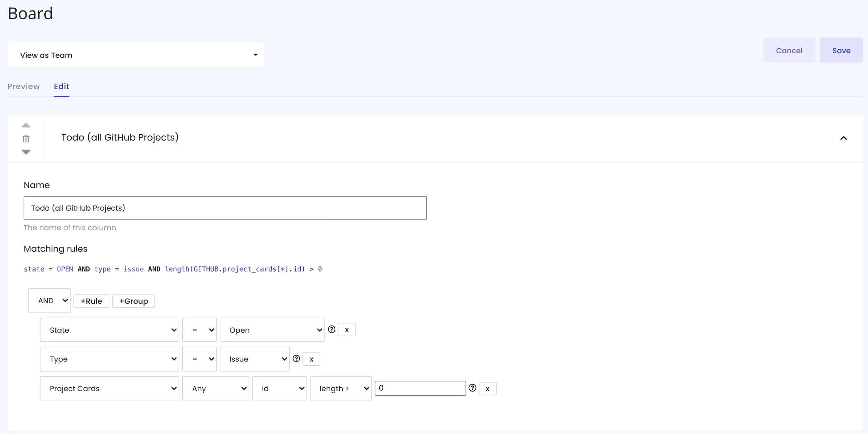Collapse the Todo (all GitHub Projects) section
This screenshot has width=868, height=434.
click(x=843, y=138)
